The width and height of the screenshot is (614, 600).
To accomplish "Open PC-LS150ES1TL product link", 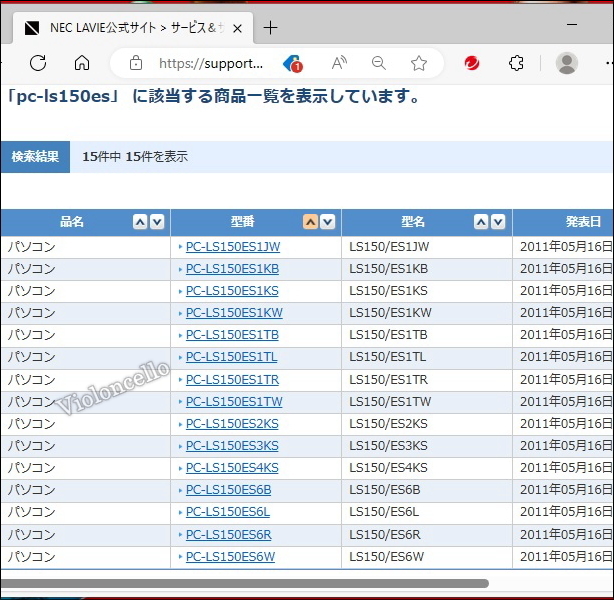I will coord(231,357).
